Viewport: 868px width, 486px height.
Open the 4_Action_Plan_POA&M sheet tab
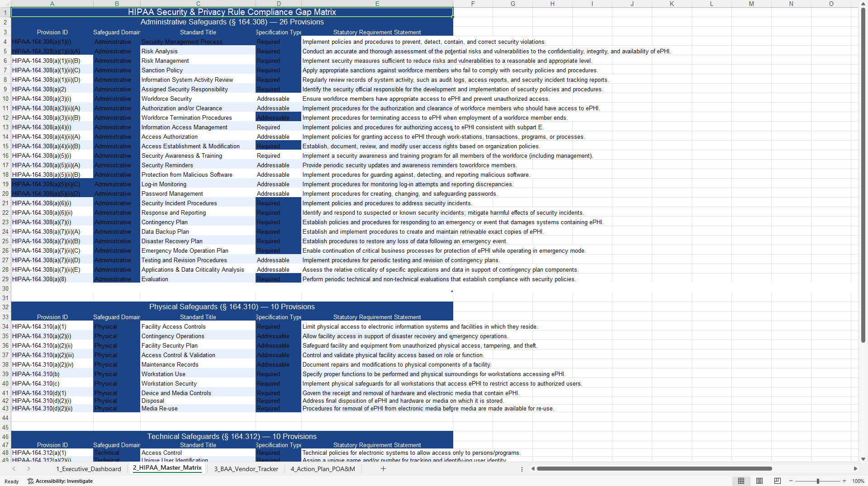pyautogui.click(x=323, y=469)
